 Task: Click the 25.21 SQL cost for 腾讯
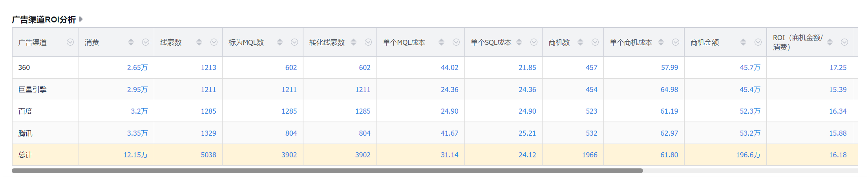[527, 133]
